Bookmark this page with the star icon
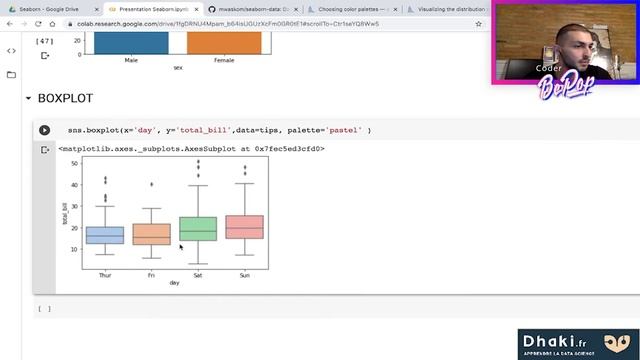The width and height of the screenshot is (640, 360). 478,24
